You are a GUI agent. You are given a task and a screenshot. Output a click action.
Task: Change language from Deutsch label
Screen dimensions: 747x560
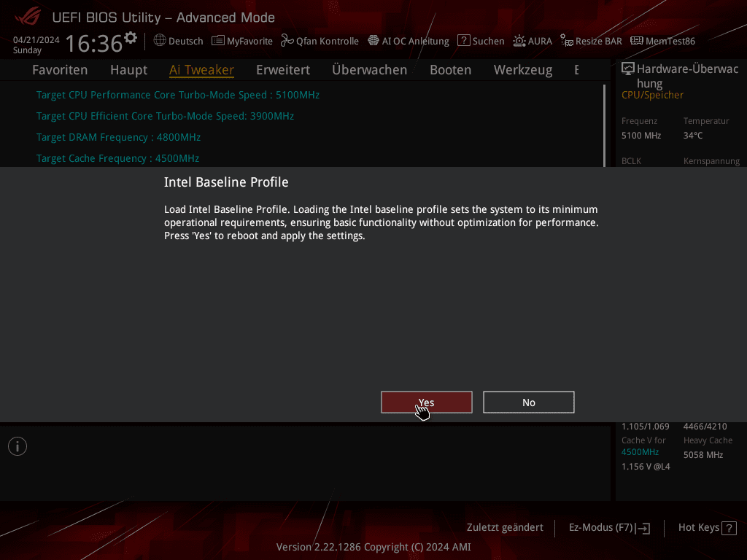186,41
